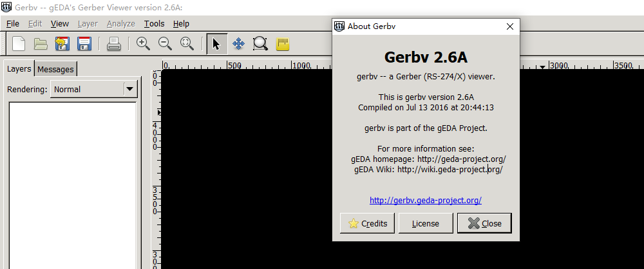Viewport: 644px width, 269px height.
Task: Open the Edit menu
Action: [35, 24]
